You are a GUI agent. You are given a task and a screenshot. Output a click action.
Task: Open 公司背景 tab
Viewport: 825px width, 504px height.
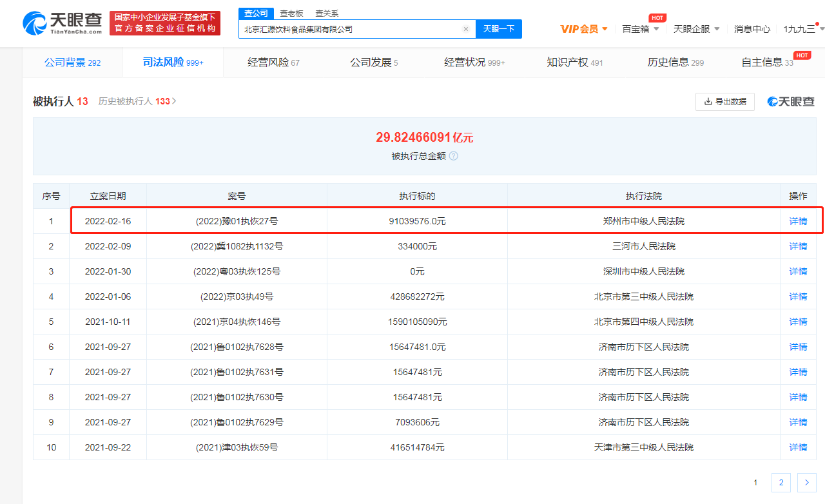tap(72, 63)
